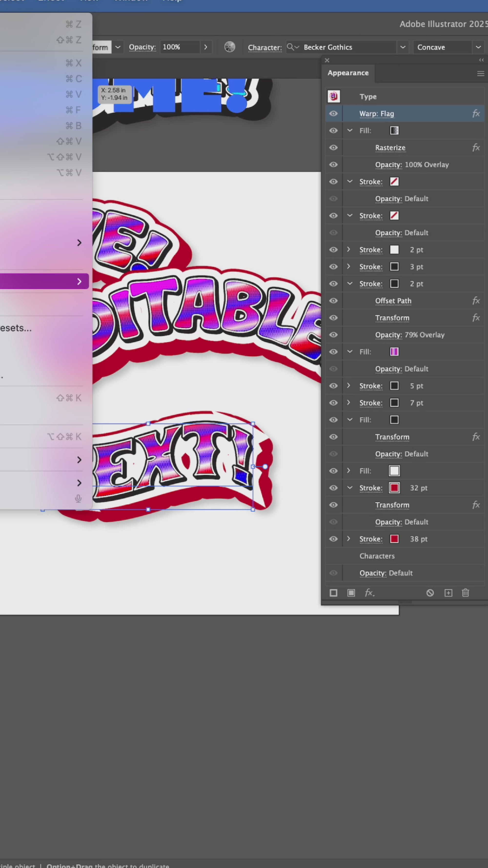Viewport: 488px width, 868px height.
Task: Hide the Warp: Flag effect
Action: tap(333, 114)
